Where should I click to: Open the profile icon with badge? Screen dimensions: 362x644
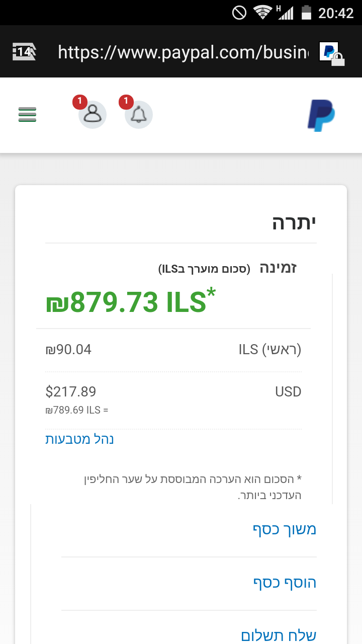pyautogui.click(x=92, y=115)
